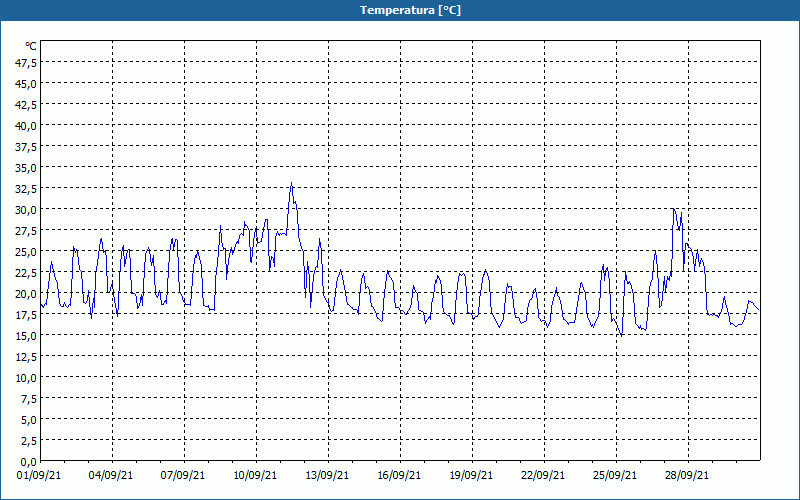Click the highest temperature peak near 33°C

pyautogui.click(x=291, y=183)
